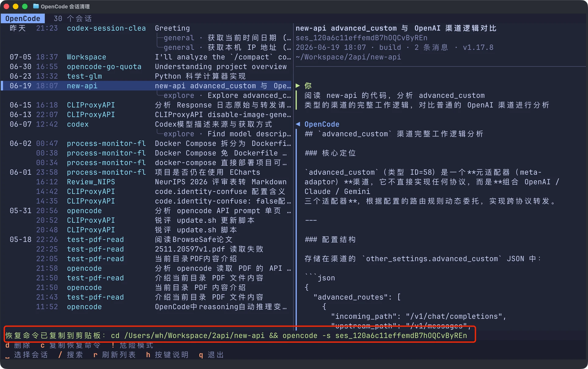
Task: Open the 21:43 test-pdf-read session row
Action: point(146,297)
